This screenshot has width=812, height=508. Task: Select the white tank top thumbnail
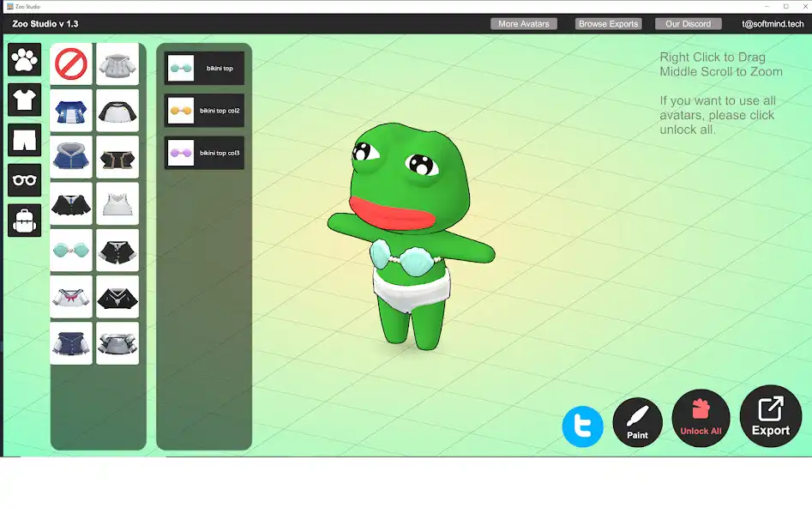117,203
